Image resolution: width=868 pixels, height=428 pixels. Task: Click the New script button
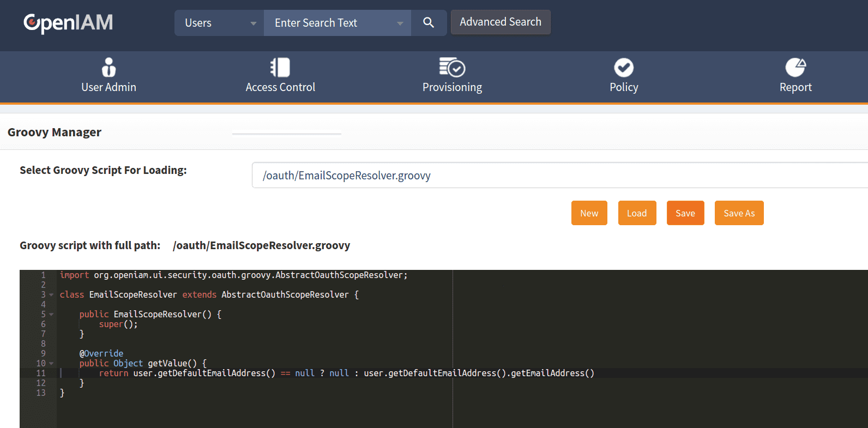click(x=589, y=213)
